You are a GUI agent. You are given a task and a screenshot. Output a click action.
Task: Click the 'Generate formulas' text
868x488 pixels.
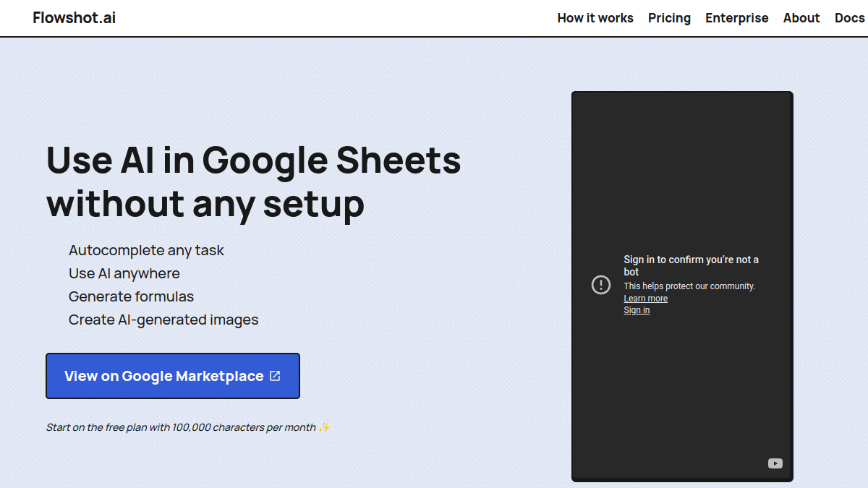(x=131, y=296)
